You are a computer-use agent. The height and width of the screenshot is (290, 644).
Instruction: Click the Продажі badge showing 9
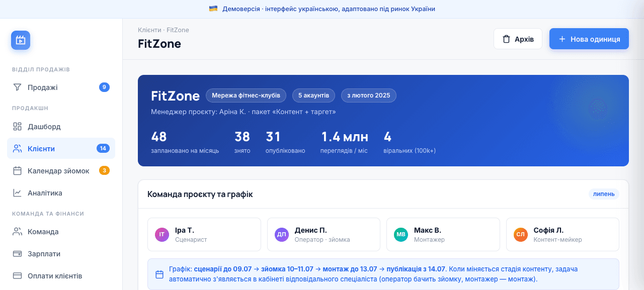[x=104, y=87]
